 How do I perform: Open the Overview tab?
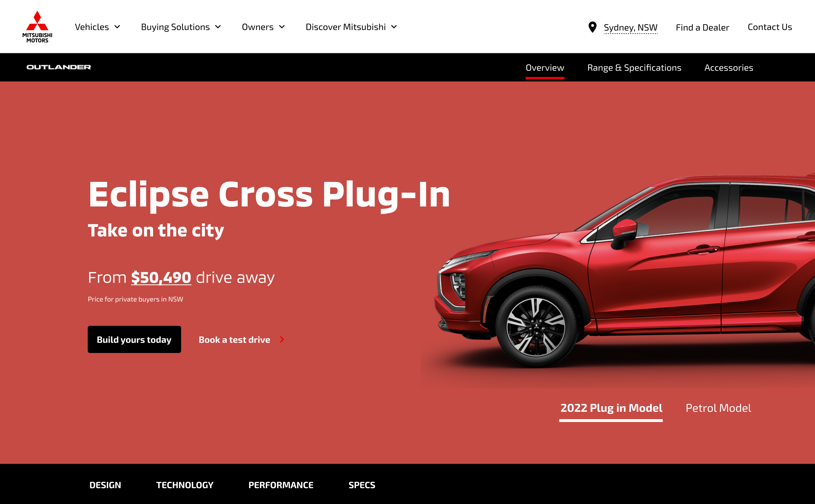tap(545, 68)
